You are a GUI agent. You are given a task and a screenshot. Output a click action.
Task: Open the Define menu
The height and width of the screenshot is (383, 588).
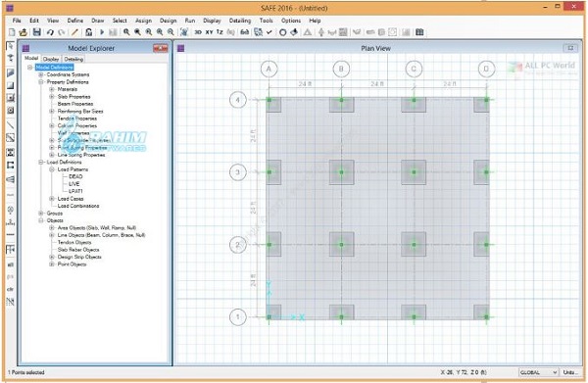tap(75, 21)
